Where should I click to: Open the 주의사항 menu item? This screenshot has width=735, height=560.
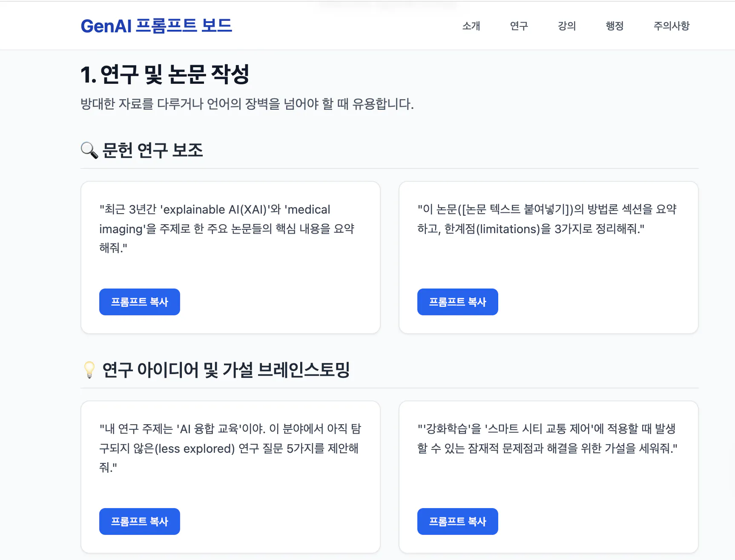tap(672, 26)
